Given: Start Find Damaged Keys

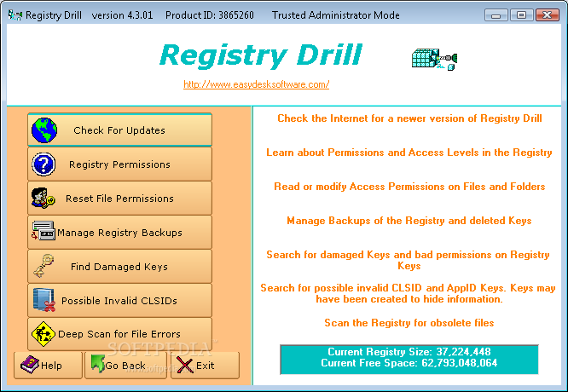Looking at the screenshot, I should pos(120,266).
